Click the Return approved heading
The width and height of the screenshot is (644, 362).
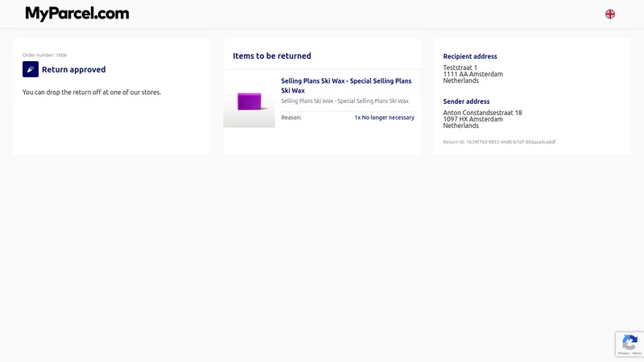(73, 69)
